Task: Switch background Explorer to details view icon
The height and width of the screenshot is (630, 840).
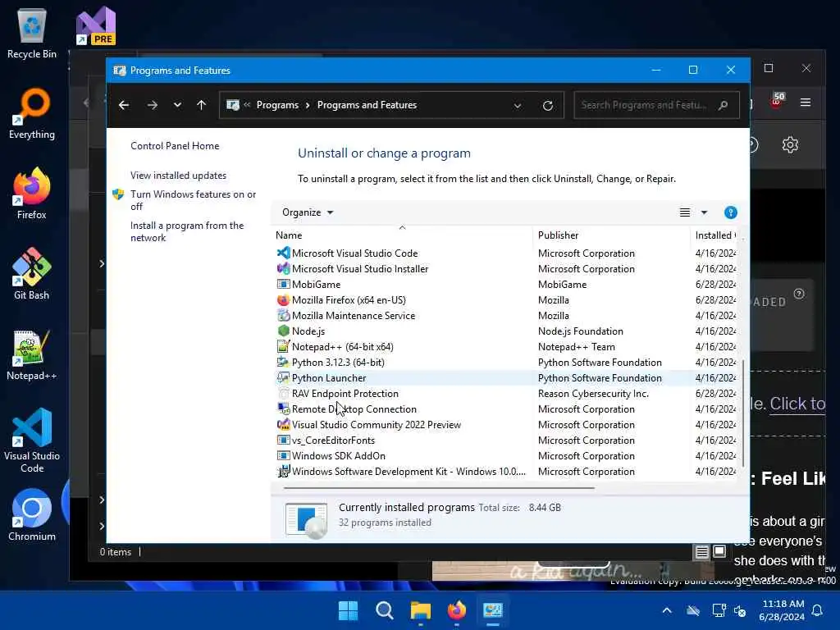Action: point(702,552)
